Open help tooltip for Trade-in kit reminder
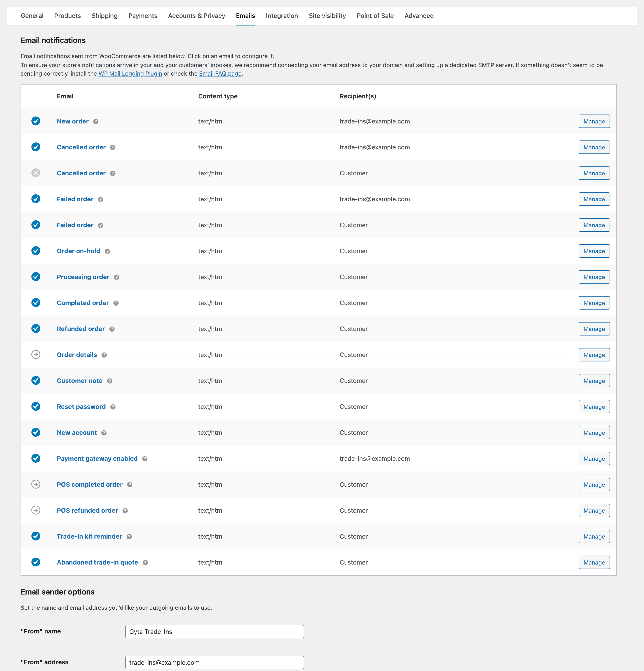This screenshot has height=671, width=644. coord(129,537)
